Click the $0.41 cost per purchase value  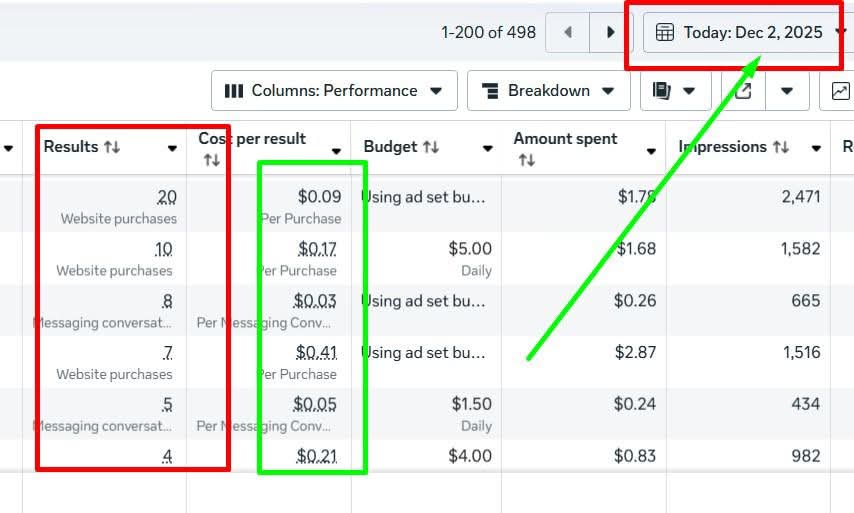tap(316, 353)
